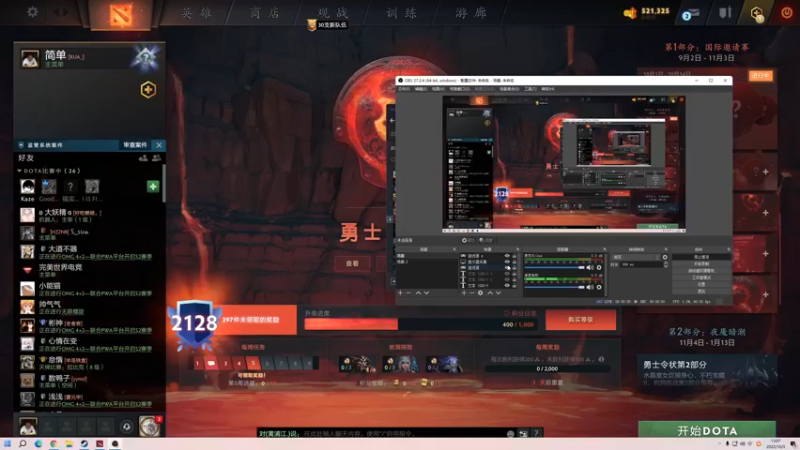Open the OBS File menu
Screen dimensions: 800x450
[404, 89]
